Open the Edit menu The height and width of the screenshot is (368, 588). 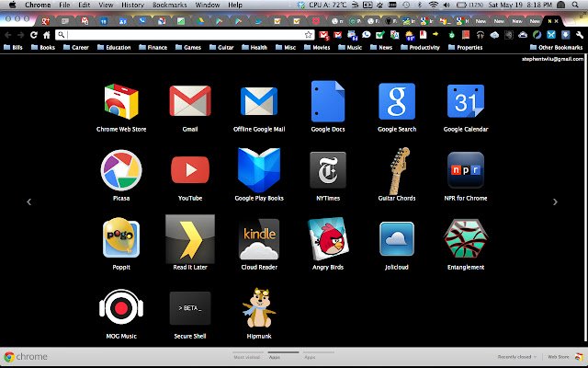[84, 5]
